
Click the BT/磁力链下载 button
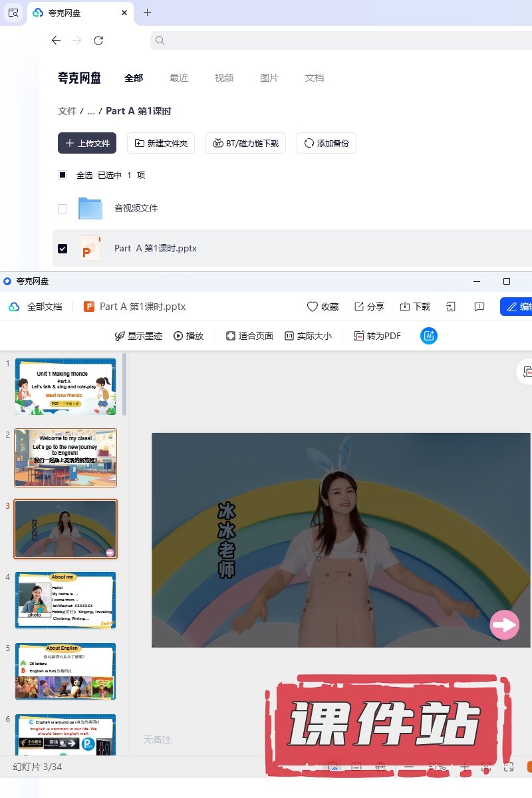pos(245,143)
